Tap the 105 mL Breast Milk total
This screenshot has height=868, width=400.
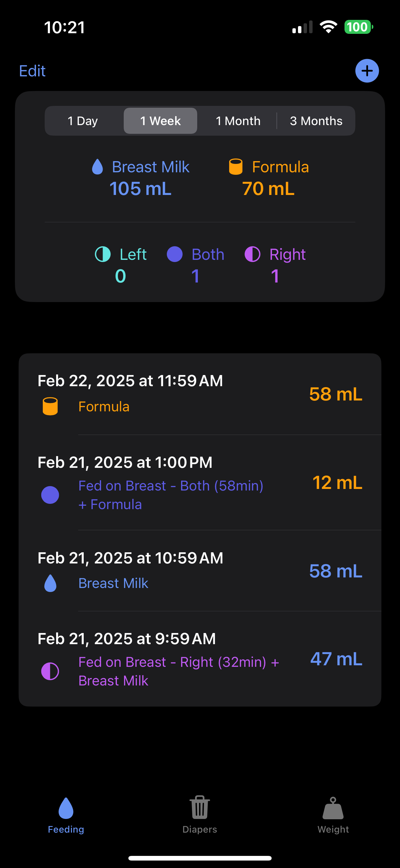coord(140,189)
